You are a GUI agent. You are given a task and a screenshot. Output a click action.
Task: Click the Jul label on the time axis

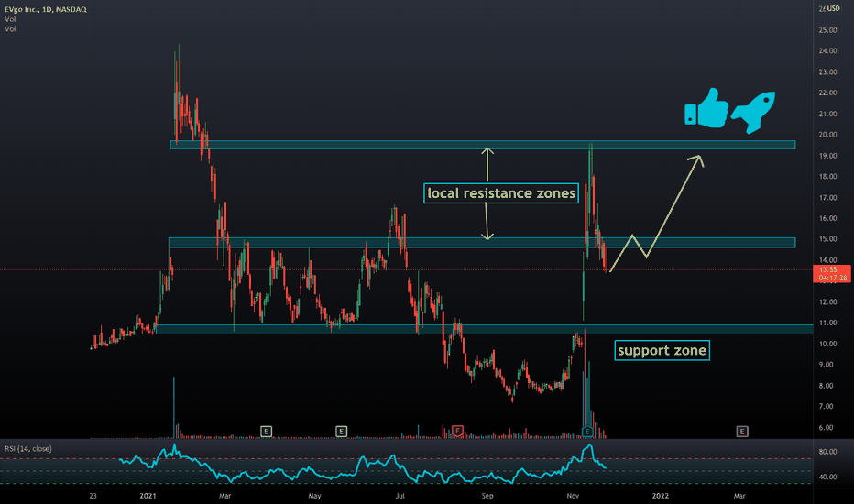400,495
